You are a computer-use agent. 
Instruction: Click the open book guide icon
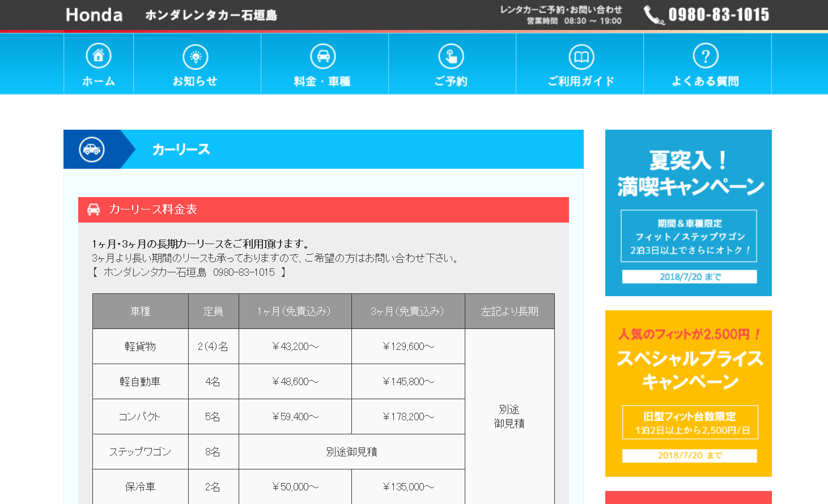click(x=581, y=57)
